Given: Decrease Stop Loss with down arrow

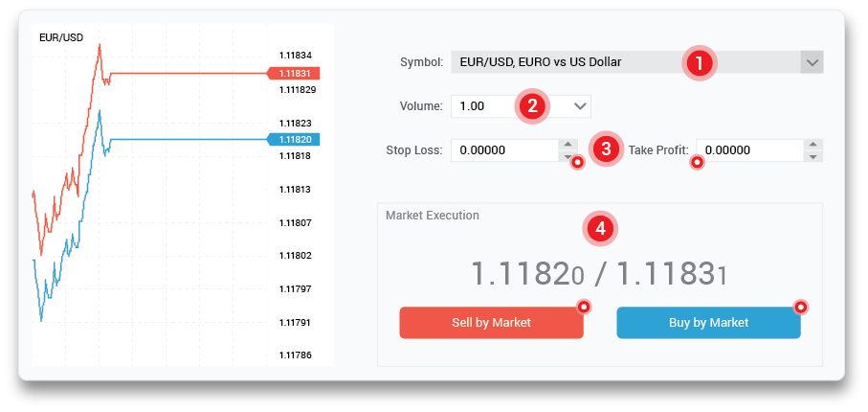Looking at the screenshot, I should point(568,156).
